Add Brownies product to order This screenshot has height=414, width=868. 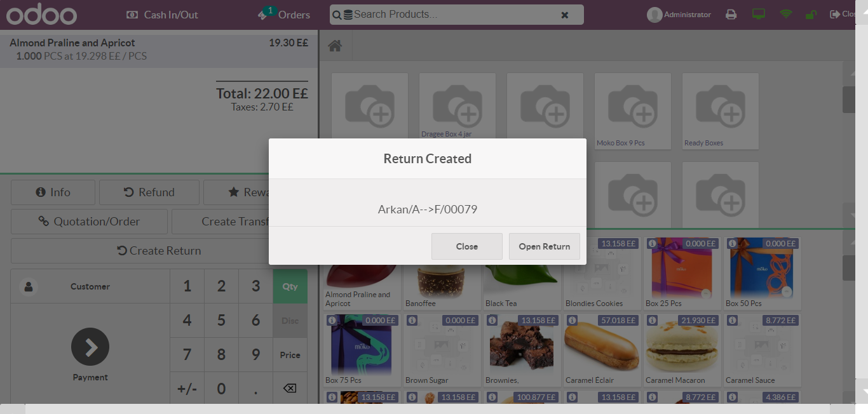(x=522, y=350)
